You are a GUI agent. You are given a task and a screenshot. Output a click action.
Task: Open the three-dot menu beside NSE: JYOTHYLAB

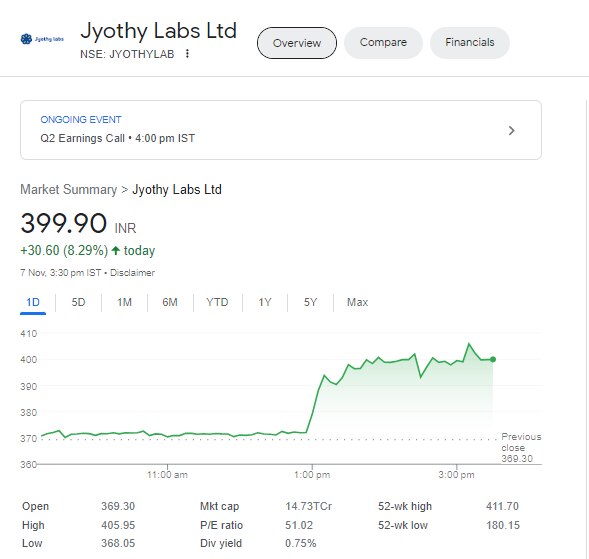(x=187, y=54)
